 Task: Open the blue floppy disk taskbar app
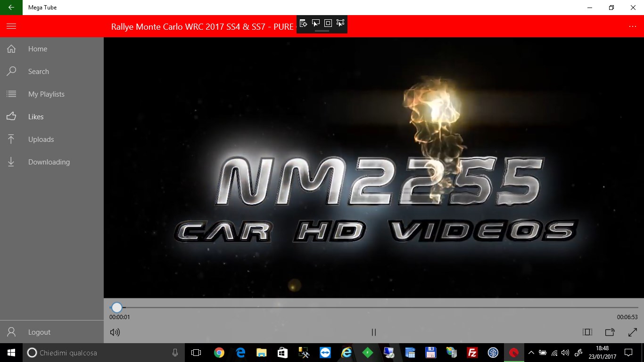pos(429,353)
